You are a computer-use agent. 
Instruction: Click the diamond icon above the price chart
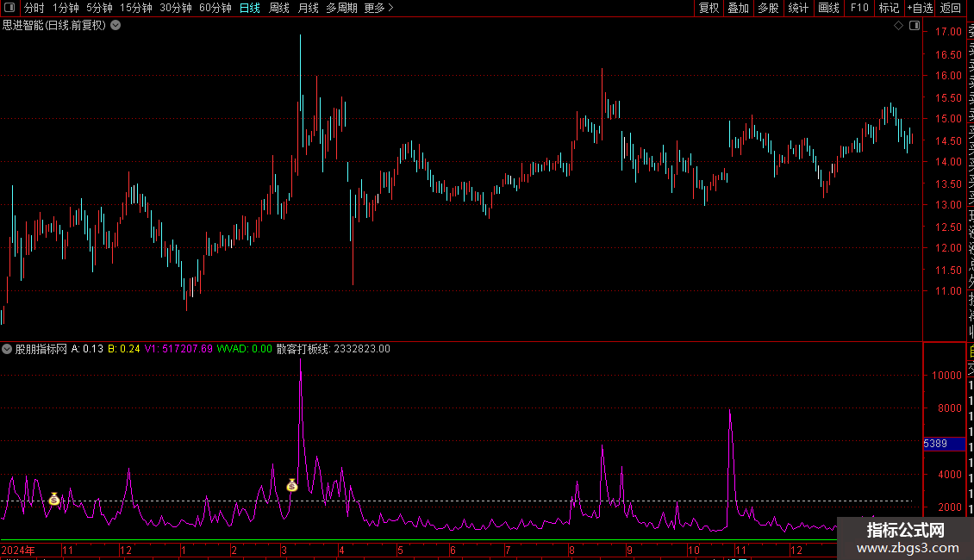[x=898, y=26]
